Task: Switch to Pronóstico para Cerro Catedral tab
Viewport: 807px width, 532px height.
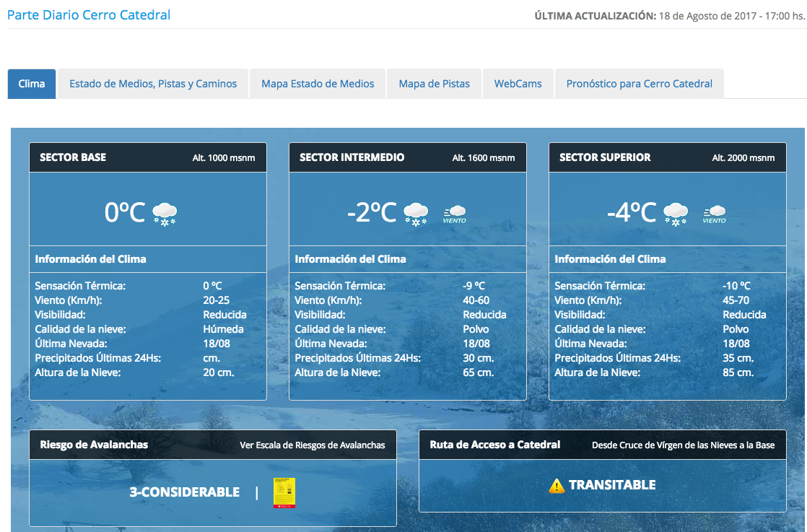Action: pos(640,83)
